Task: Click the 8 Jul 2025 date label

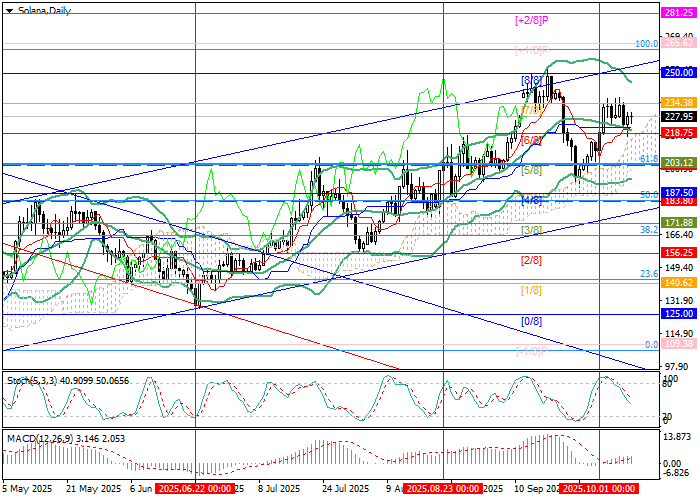Action: (279, 488)
